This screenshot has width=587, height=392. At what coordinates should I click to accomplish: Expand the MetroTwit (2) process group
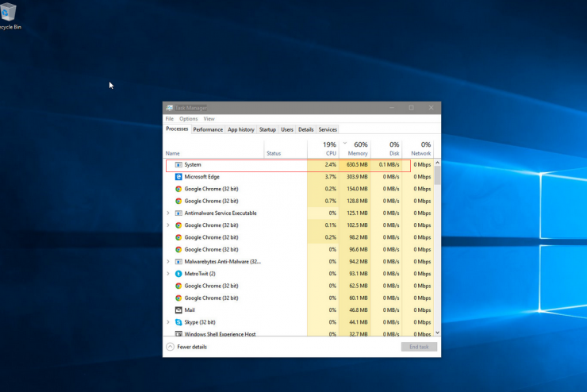pyautogui.click(x=168, y=274)
